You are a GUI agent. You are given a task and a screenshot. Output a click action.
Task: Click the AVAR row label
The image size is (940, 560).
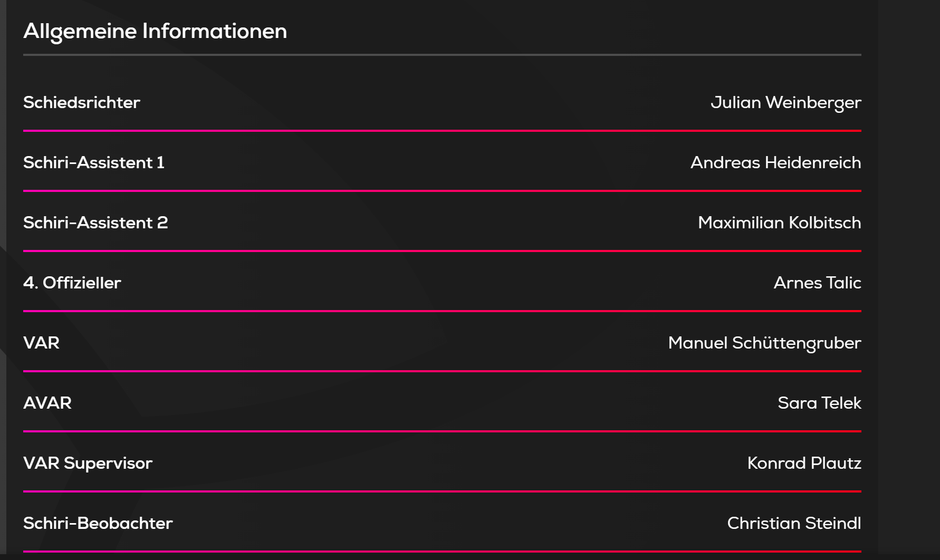click(47, 403)
